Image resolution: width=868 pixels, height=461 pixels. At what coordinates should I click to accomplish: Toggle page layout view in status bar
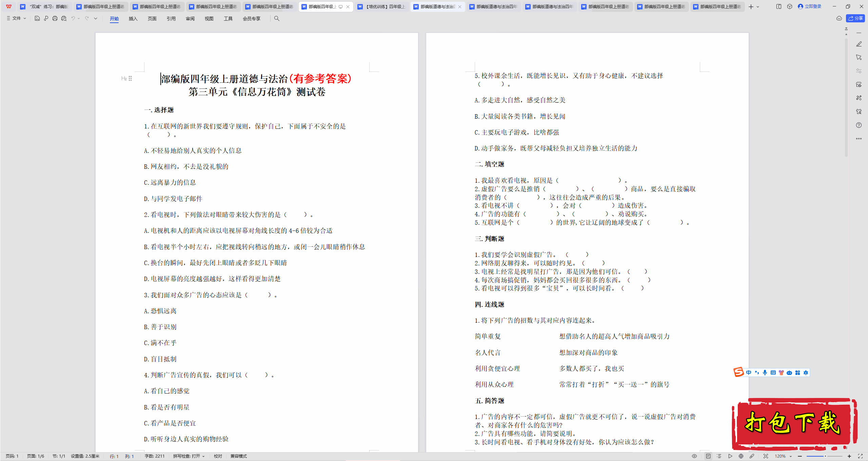tap(708, 456)
